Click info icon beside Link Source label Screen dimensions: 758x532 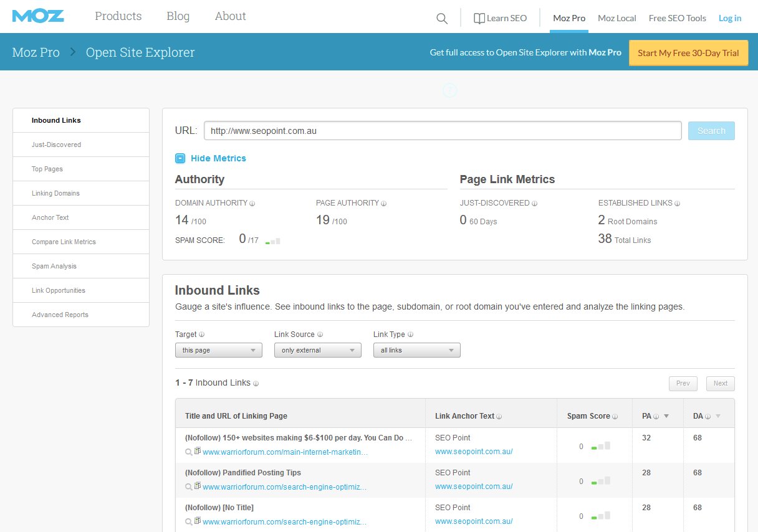tap(320, 335)
